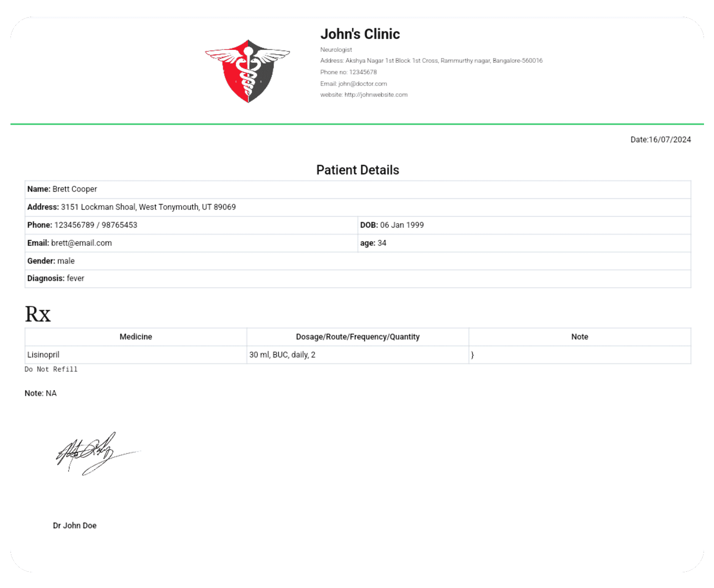The image size is (714, 588).
Task: Click the Do Not Refill text
Action: click(x=51, y=369)
